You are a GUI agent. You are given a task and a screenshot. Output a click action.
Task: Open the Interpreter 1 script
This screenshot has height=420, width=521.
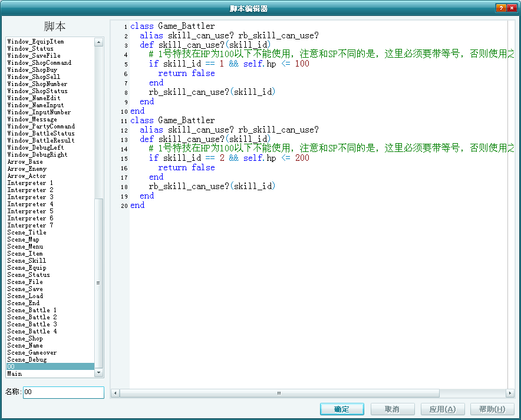pos(50,183)
